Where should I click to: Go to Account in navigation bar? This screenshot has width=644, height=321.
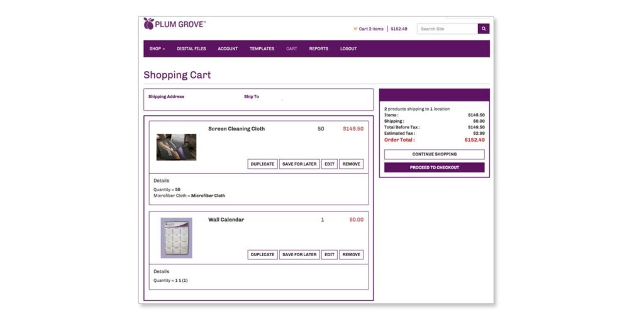(x=228, y=49)
